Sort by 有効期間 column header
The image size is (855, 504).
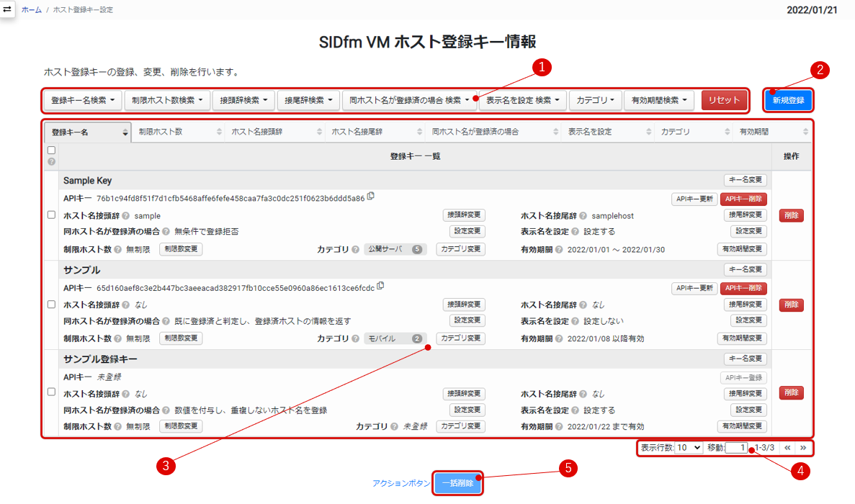pos(772,132)
